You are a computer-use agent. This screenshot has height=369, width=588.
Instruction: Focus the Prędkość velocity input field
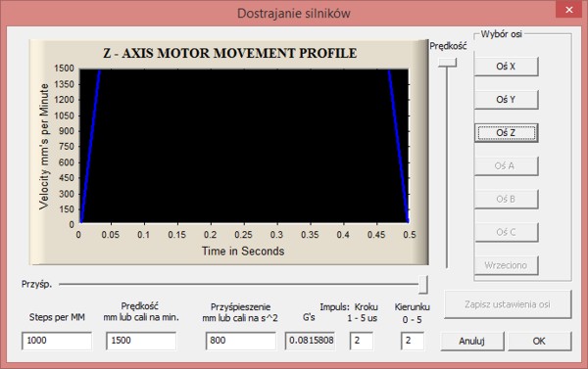[x=141, y=341]
